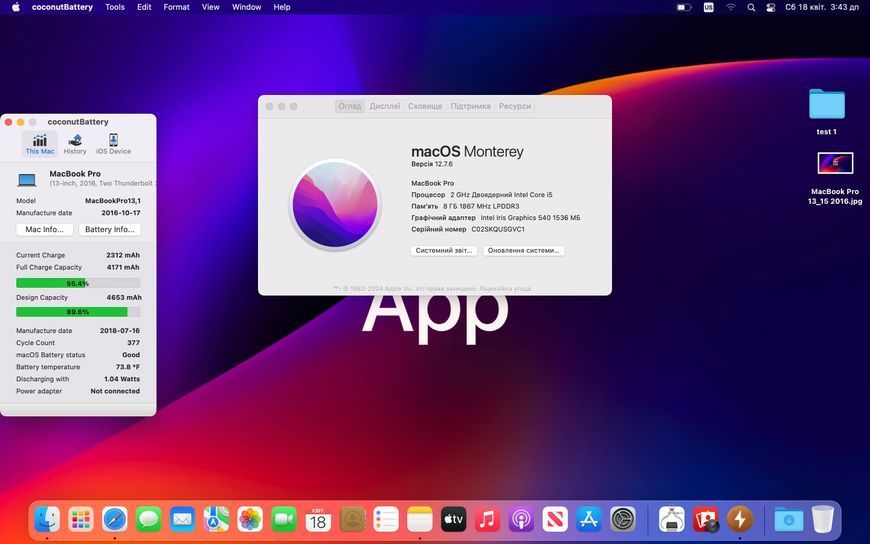Open Reminders from the Dock
Screen dimensions: 870x544
[386, 520]
